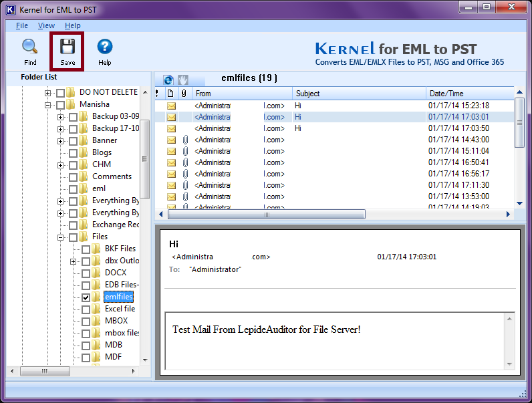This screenshot has height=403, width=532.
Task: Open the View menu
Action: click(46, 25)
